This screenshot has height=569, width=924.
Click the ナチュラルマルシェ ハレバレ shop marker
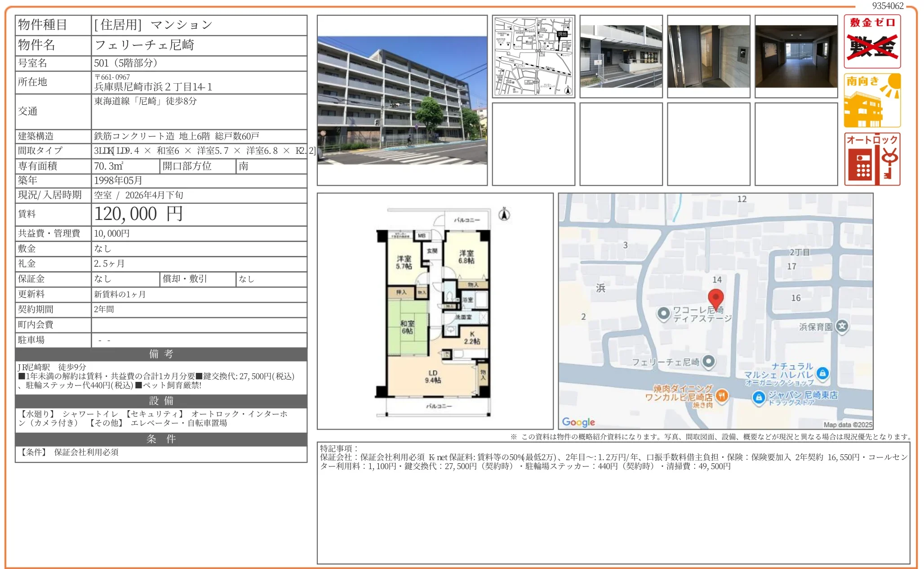pyautogui.click(x=822, y=373)
